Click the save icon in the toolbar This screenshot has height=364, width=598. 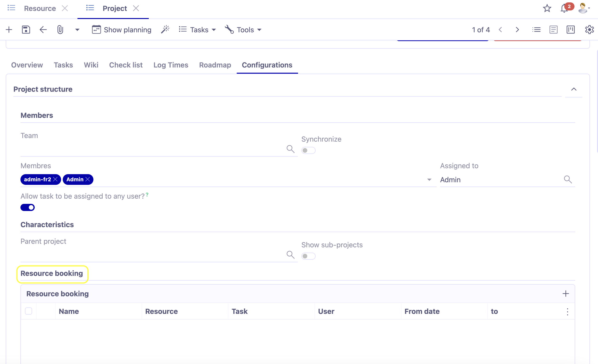pos(26,29)
